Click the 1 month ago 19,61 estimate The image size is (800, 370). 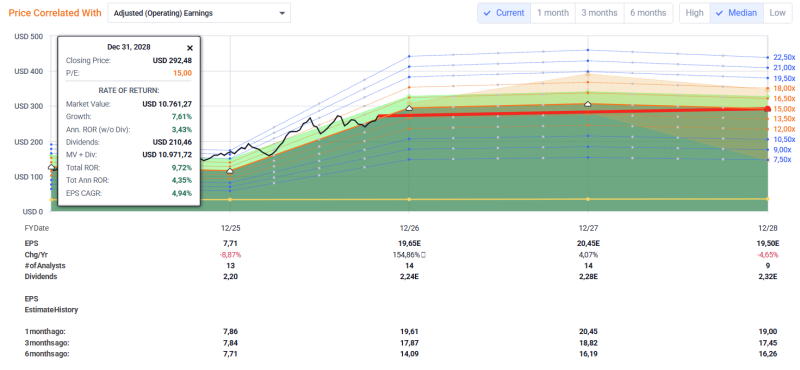tap(409, 332)
